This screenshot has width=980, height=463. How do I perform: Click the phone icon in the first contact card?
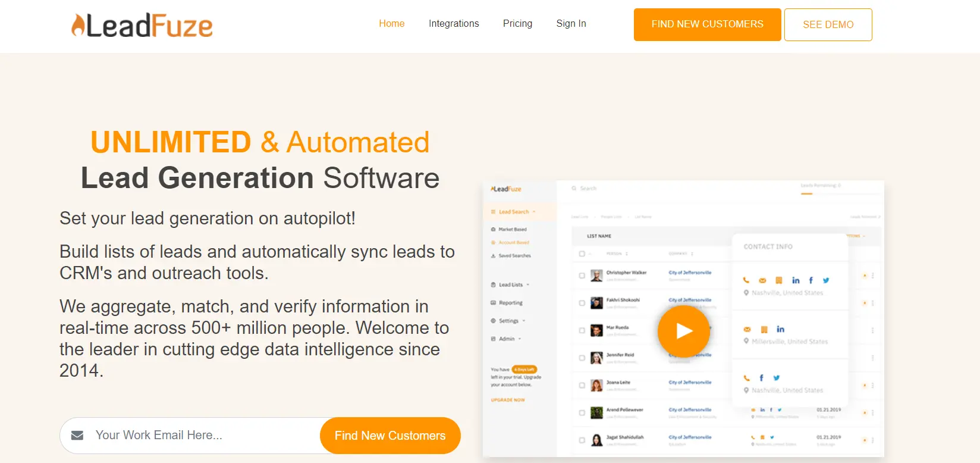(746, 280)
